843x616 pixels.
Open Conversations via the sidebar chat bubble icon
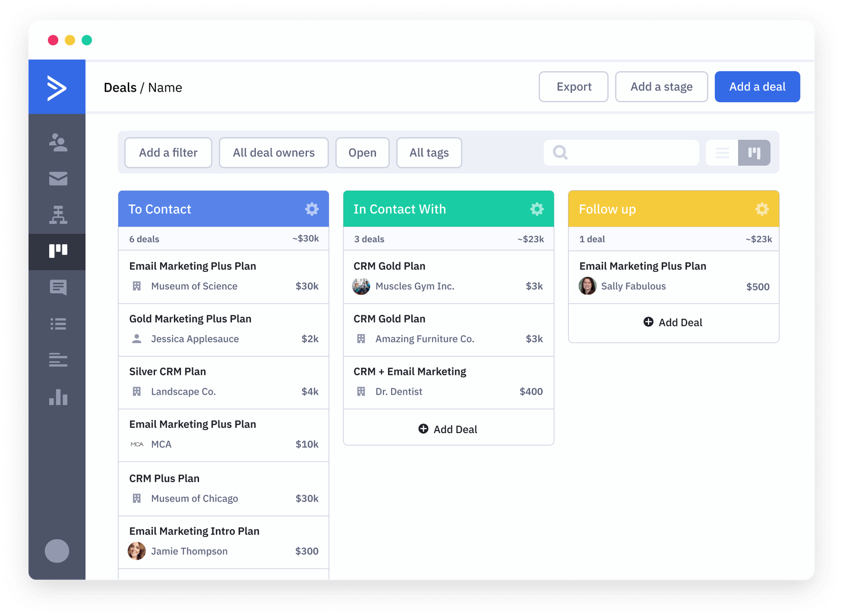tap(58, 287)
